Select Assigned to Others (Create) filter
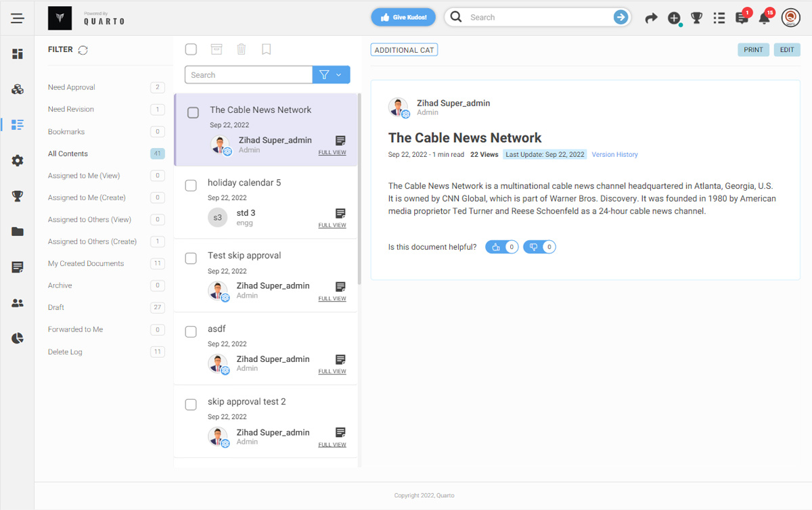Viewport: 812px width, 510px height. [106, 241]
